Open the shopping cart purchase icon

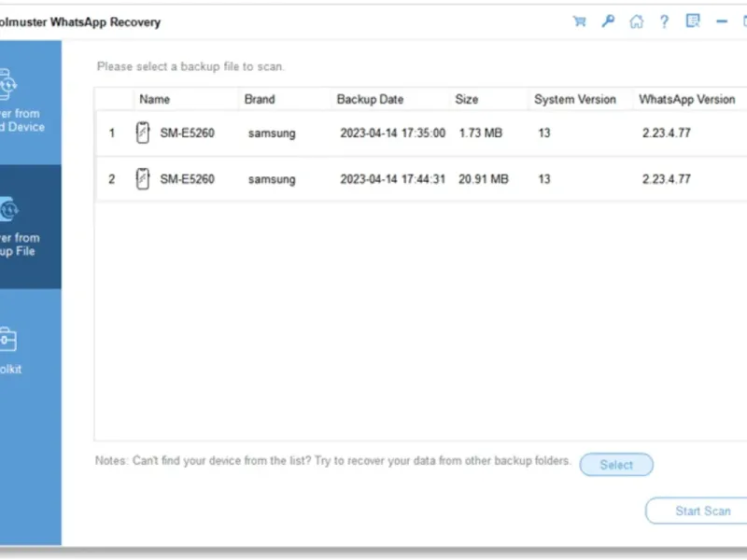(579, 21)
